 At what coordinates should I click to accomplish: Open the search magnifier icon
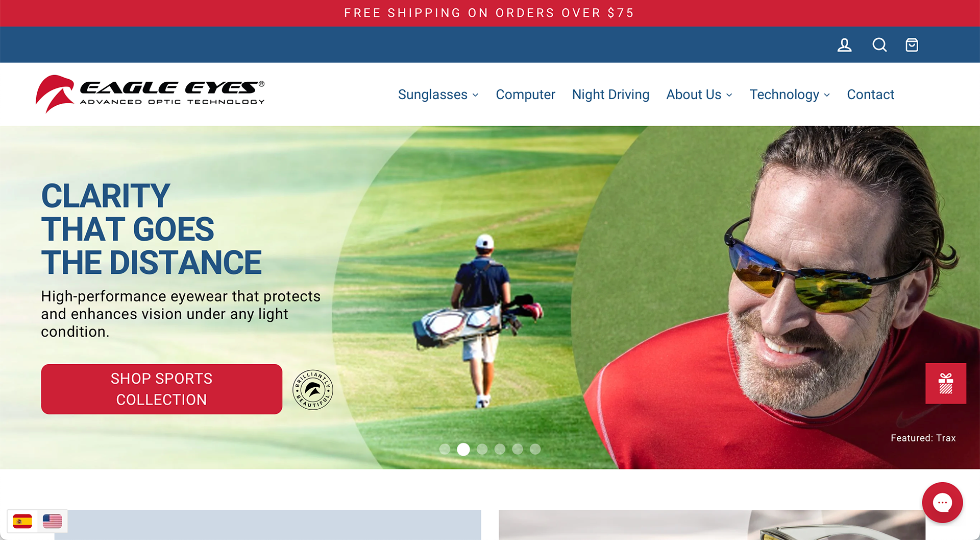point(879,45)
